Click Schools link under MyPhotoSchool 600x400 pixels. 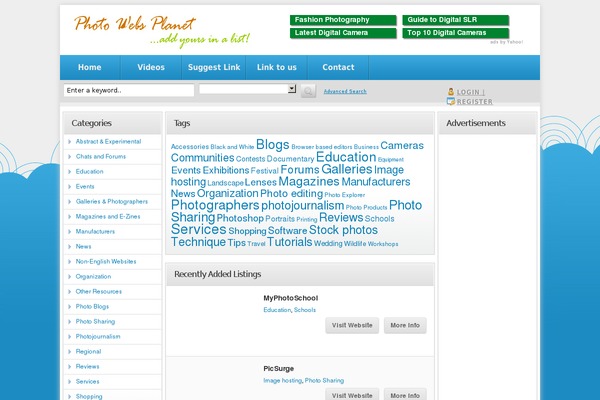(x=305, y=310)
